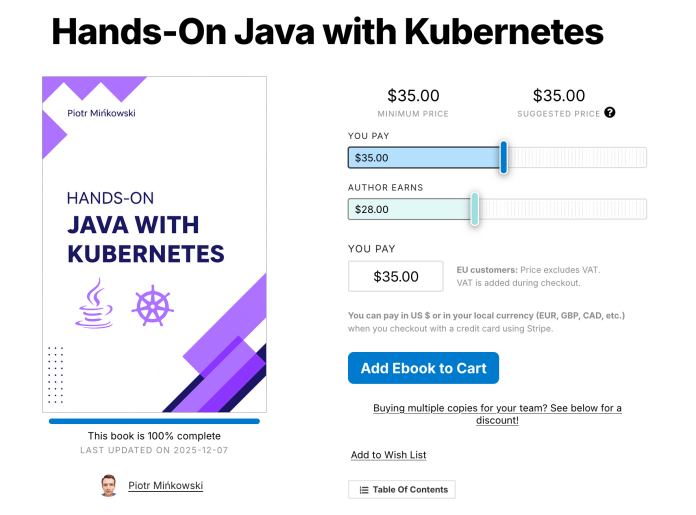
Task: Click the You Pay slider handle
Action: (x=504, y=158)
